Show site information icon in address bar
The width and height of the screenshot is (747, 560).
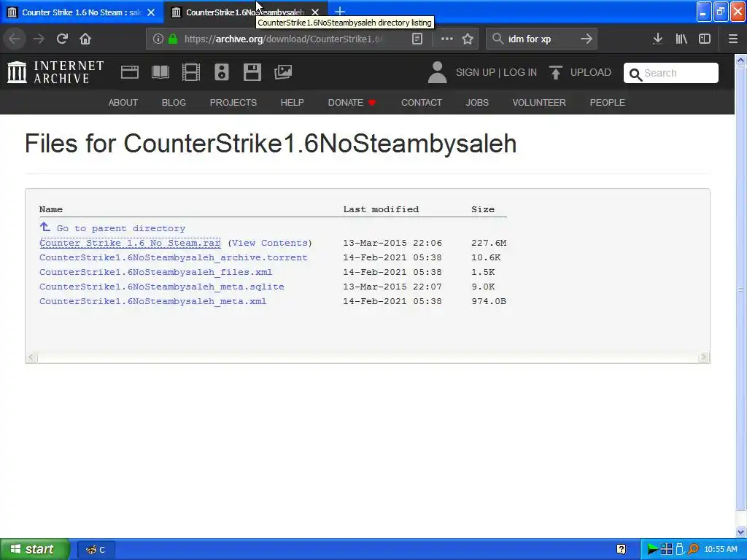(x=158, y=39)
